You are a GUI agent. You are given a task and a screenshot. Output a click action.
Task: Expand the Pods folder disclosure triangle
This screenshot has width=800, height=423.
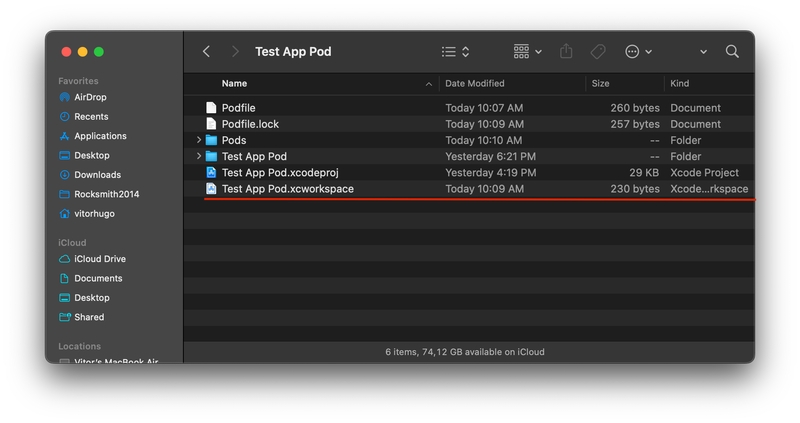click(199, 141)
